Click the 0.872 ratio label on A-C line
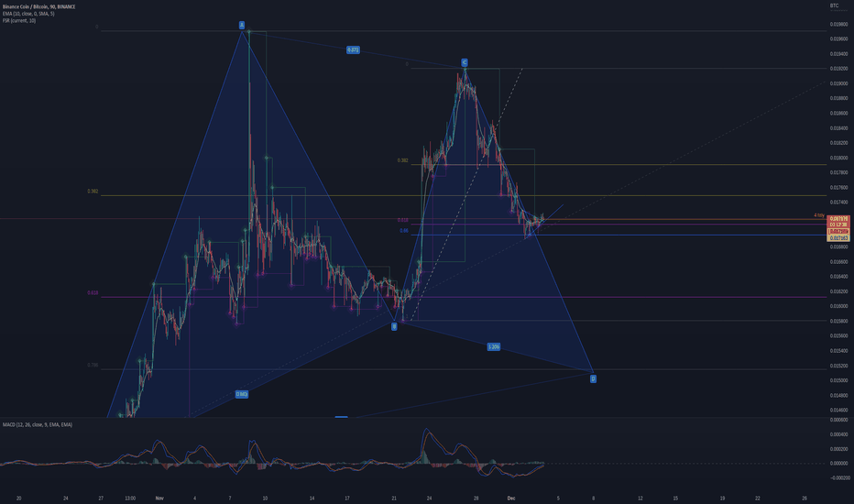The width and height of the screenshot is (854, 504). [x=353, y=50]
